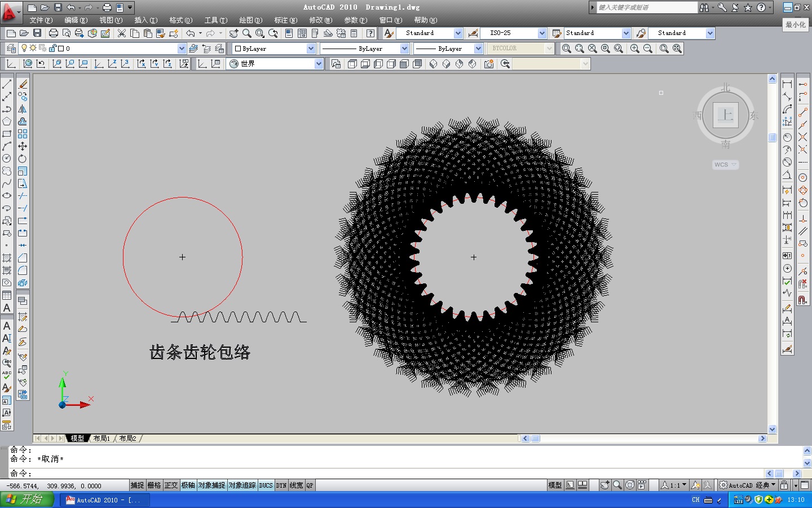Click the Zoom In plus magnifier
Viewport: 812px width, 508px height.
tap(635, 49)
